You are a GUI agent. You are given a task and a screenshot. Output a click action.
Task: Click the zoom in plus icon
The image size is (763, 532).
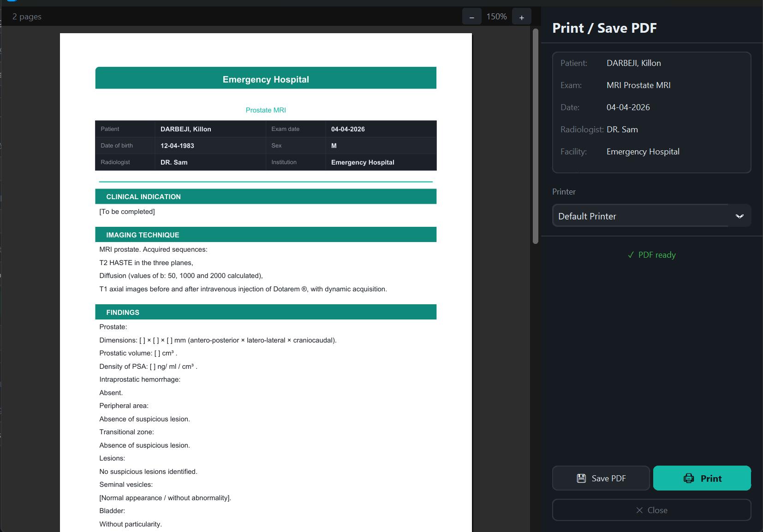pyautogui.click(x=521, y=16)
